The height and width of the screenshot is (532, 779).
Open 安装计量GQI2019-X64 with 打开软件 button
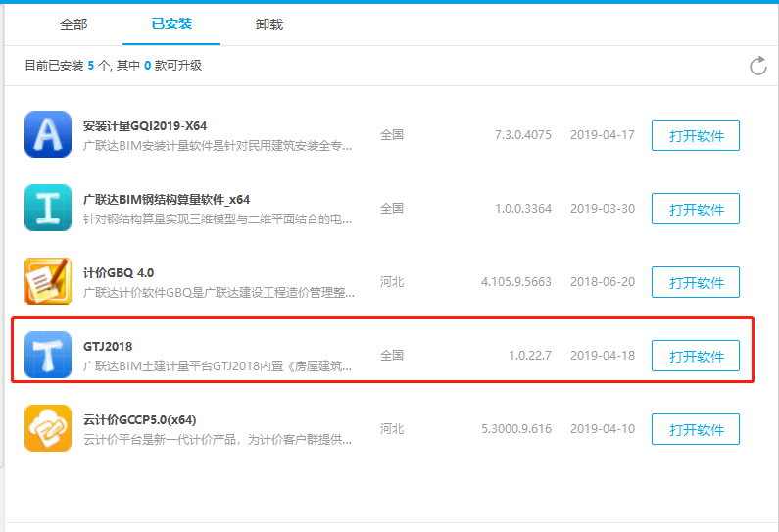(x=696, y=135)
